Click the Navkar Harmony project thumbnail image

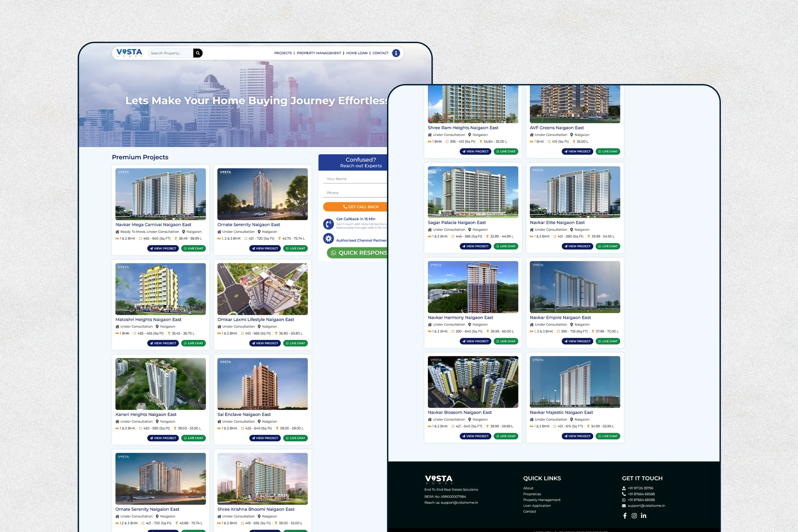coord(473,287)
